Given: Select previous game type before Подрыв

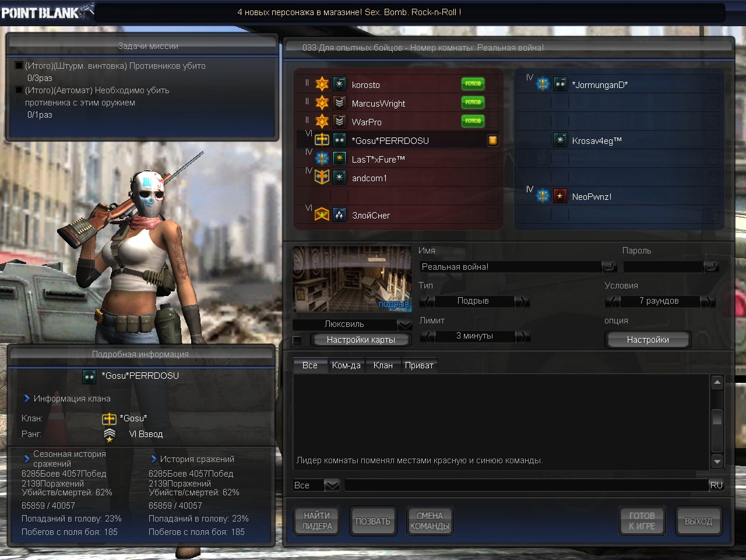Looking at the screenshot, I should 427,301.
